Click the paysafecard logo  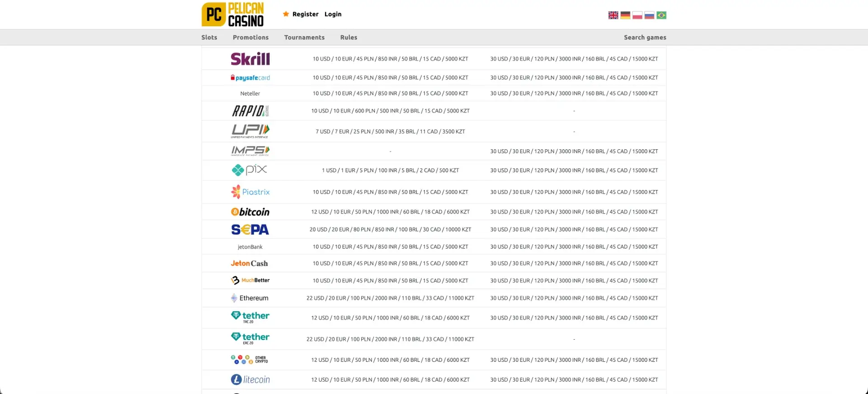[250, 78]
